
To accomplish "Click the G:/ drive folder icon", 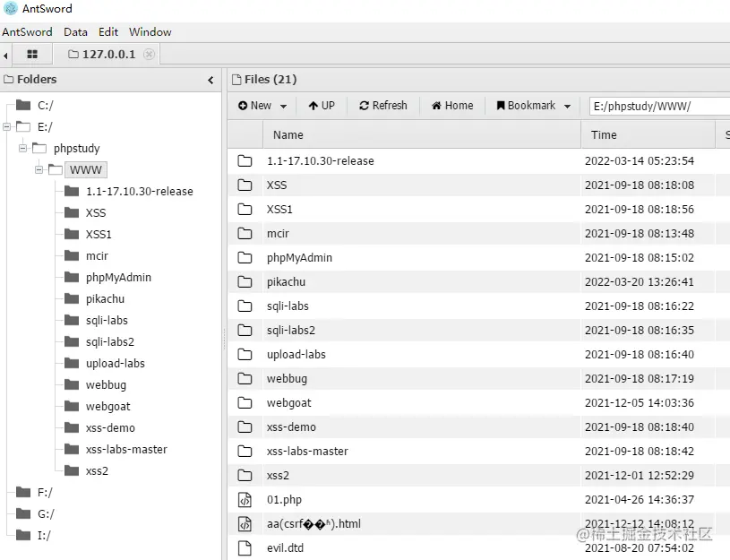I will (x=23, y=513).
